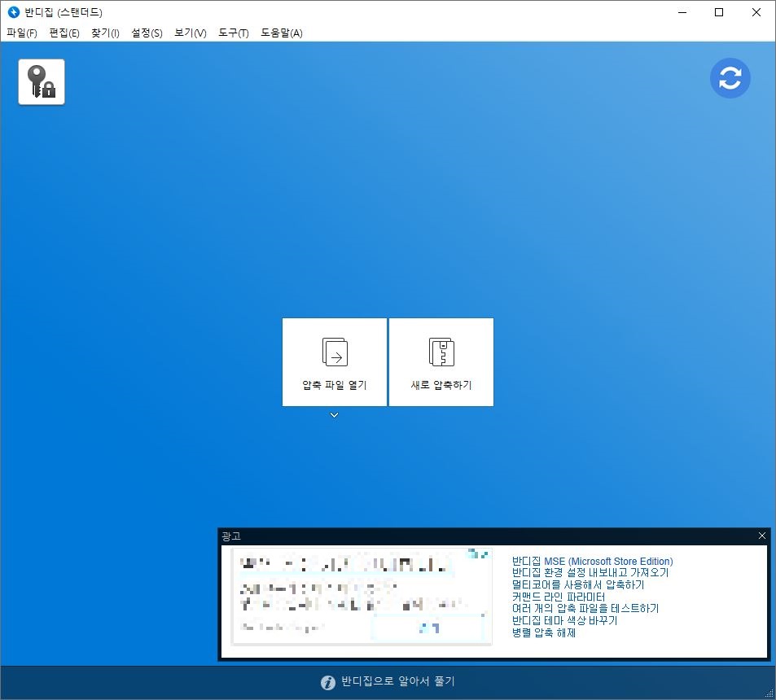
Task: Open the 도구(T) menu
Action: pos(234,33)
